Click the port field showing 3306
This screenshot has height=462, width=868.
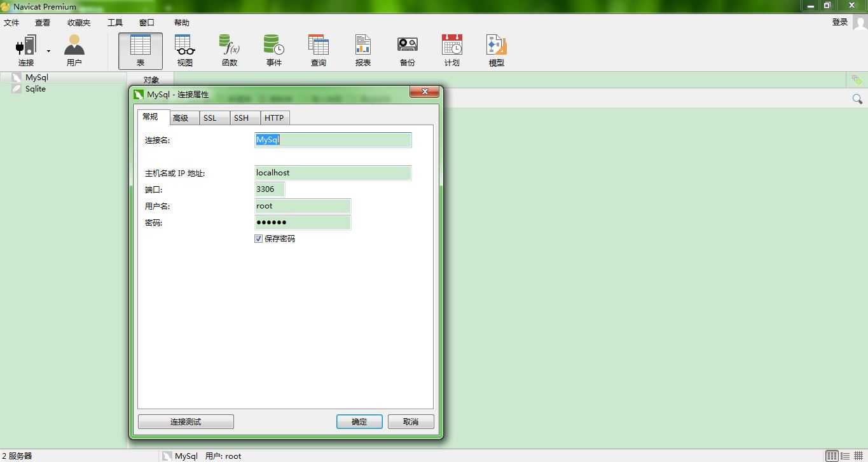(x=270, y=189)
